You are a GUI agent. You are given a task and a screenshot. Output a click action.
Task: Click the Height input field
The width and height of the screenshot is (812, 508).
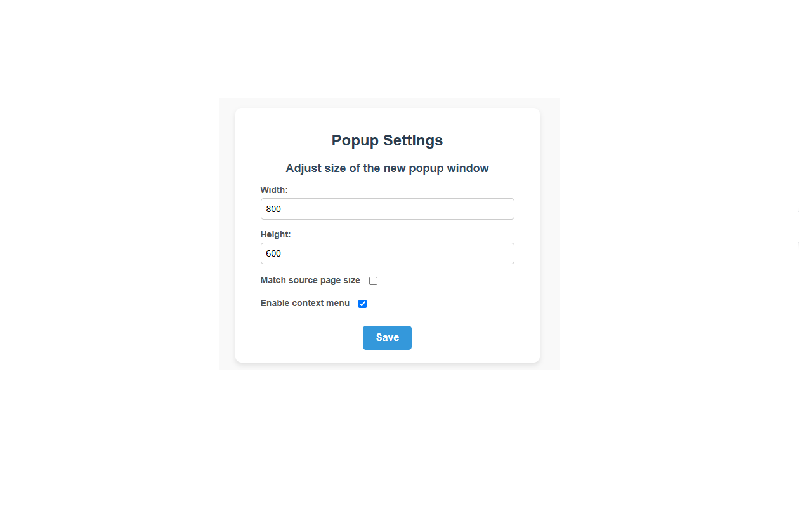387,253
